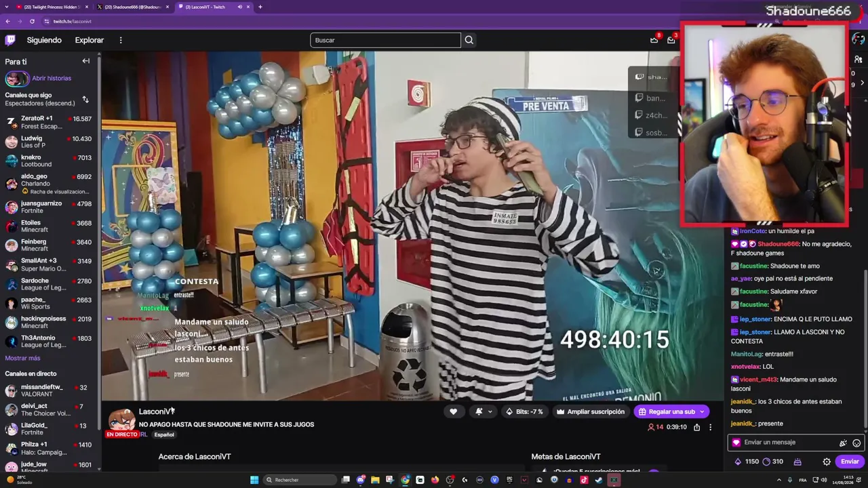
Task: Open the chat celebration cheer icon
Action: 843,443
